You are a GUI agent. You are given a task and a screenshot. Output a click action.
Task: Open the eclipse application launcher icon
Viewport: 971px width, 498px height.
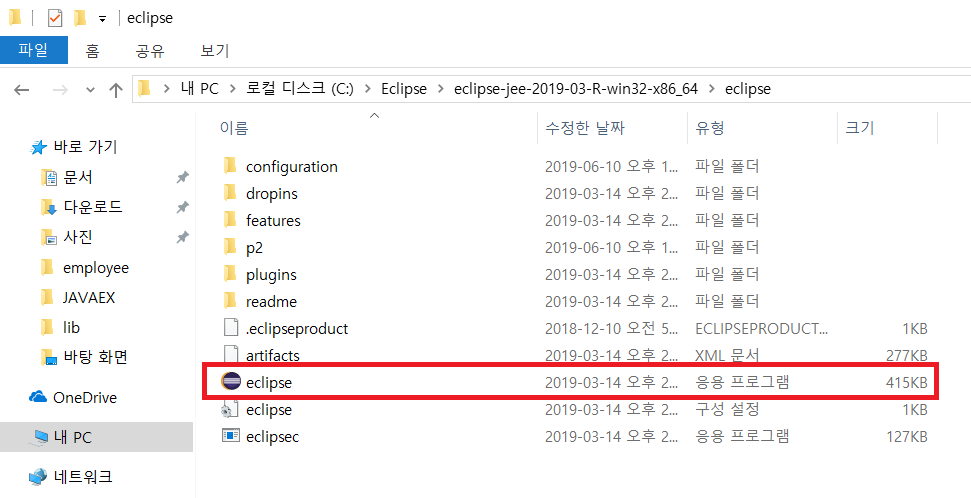click(230, 383)
